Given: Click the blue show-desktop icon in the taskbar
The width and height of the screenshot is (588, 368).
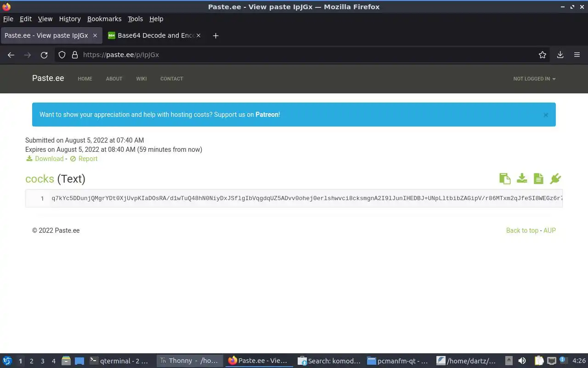Looking at the screenshot, I should 79,361.
